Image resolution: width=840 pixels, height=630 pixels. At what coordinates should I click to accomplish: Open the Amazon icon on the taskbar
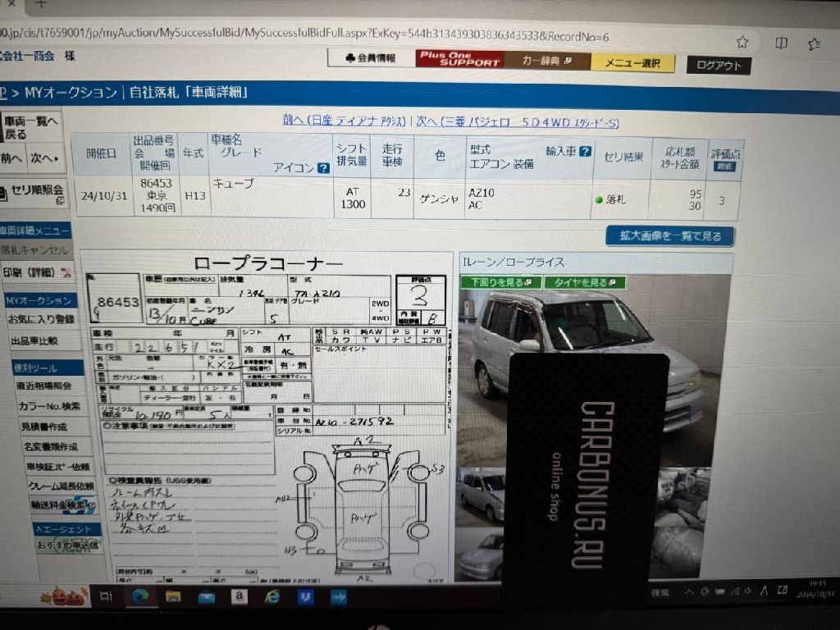[x=240, y=596]
